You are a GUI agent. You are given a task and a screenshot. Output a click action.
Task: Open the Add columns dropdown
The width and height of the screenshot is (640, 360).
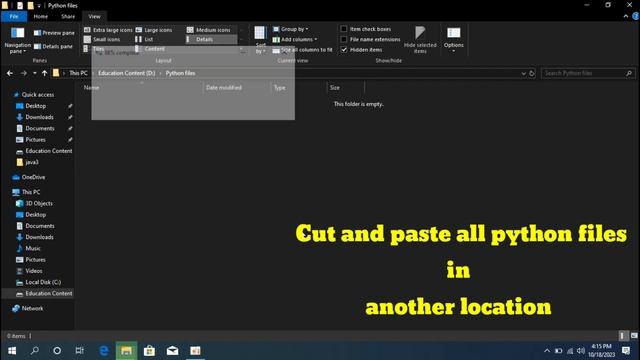[295, 39]
